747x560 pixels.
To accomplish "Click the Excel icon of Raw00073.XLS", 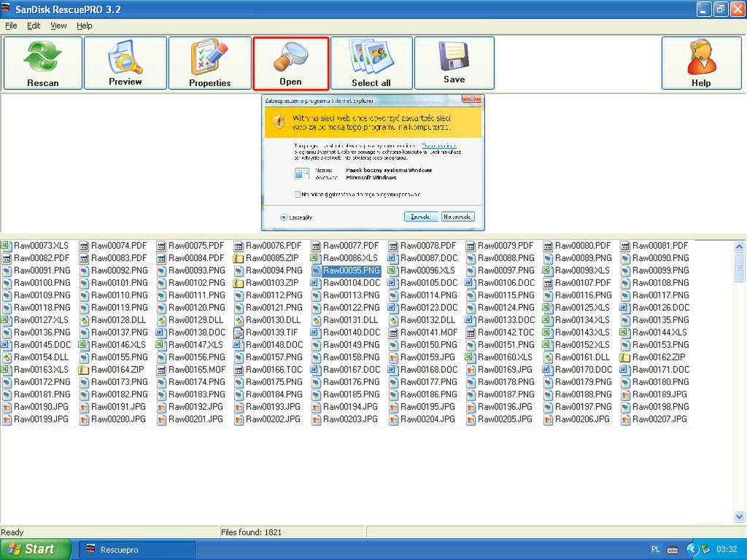I will pos(6,246).
